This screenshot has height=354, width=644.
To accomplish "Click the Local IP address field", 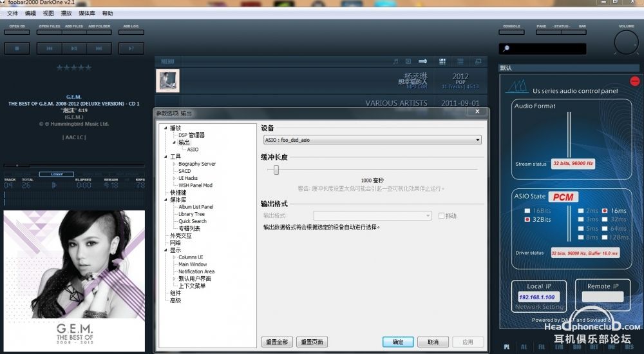I will (538, 297).
